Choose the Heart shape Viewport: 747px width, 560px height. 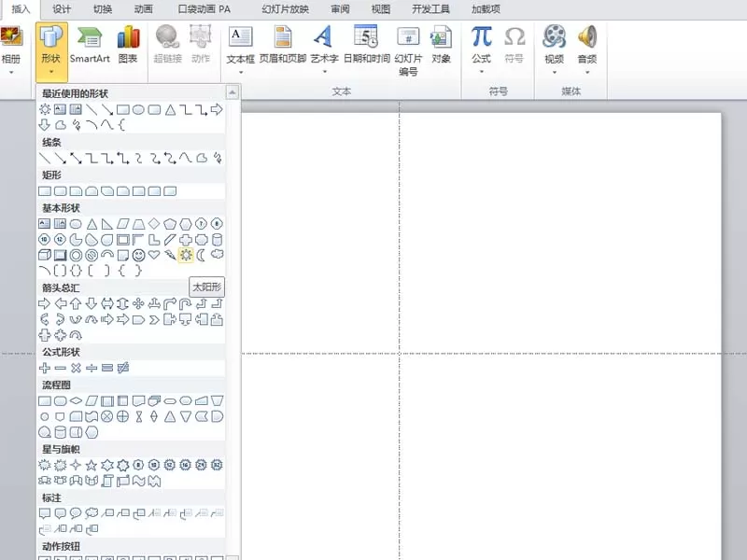coord(154,255)
